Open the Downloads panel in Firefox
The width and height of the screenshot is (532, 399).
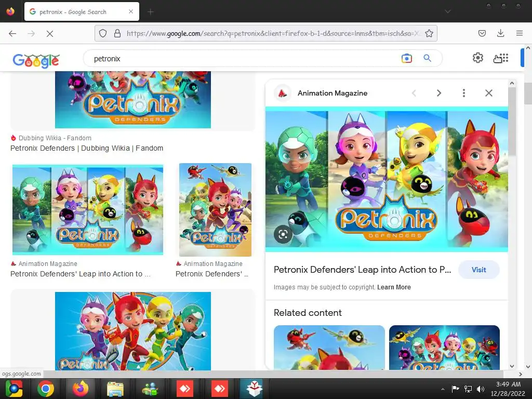[500, 33]
